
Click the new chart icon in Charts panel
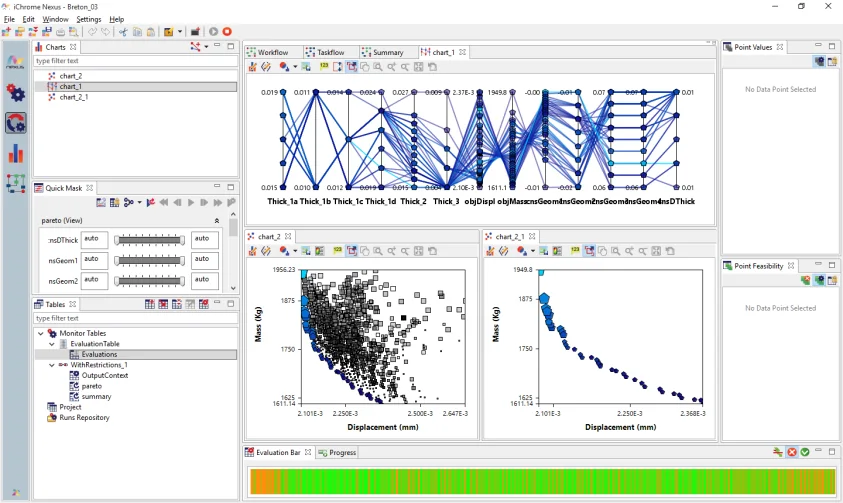(195, 47)
